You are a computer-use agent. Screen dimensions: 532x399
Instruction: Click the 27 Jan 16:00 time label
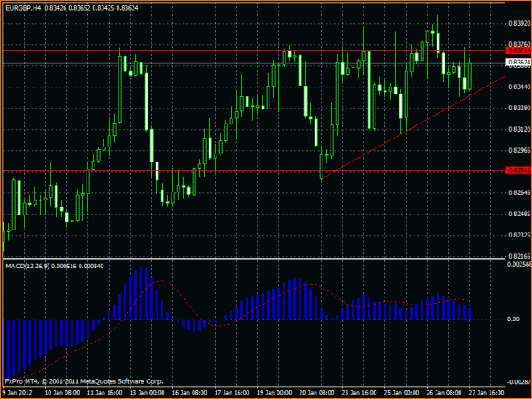pos(486,393)
